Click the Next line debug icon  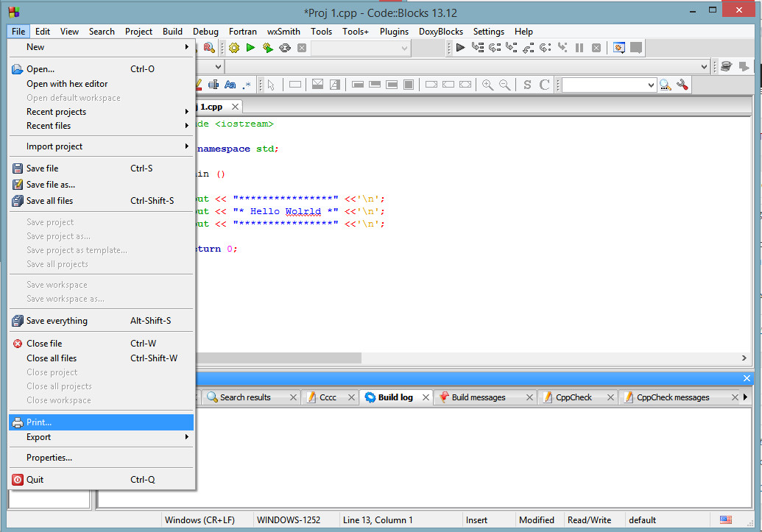coord(495,48)
